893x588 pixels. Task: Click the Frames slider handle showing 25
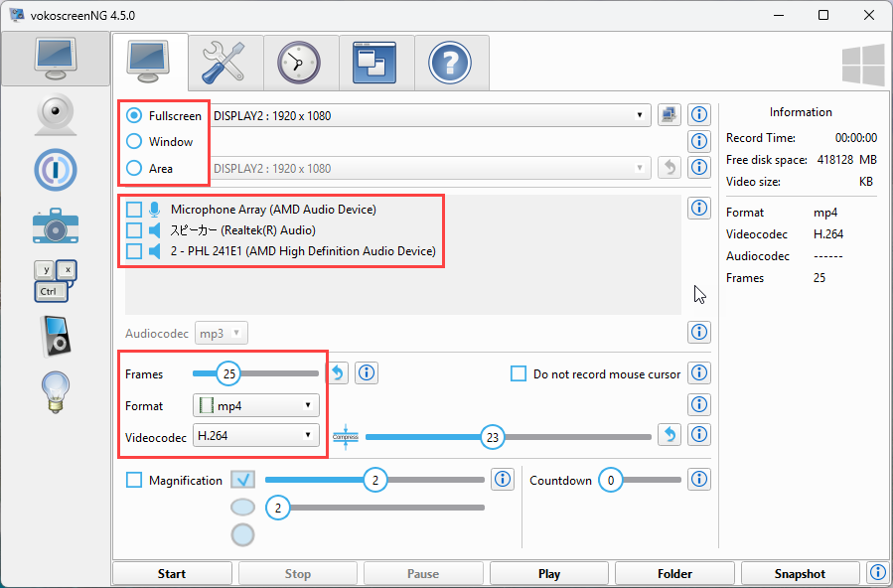229,374
